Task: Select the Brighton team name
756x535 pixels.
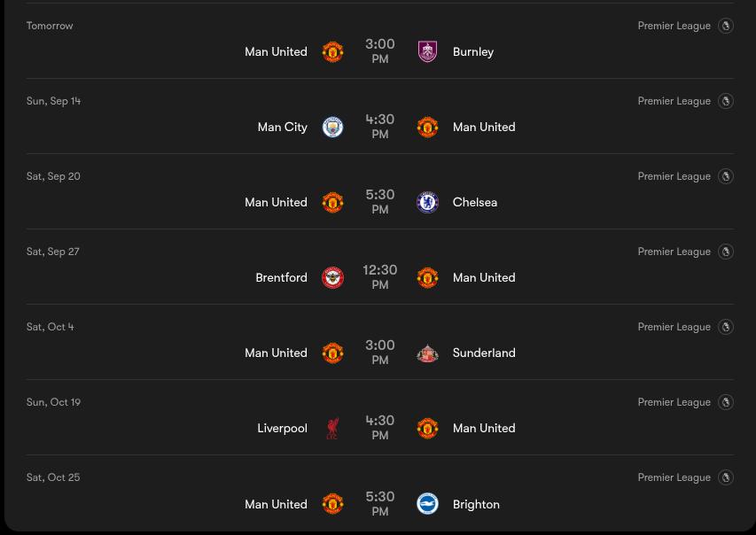Action: pyautogui.click(x=476, y=504)
